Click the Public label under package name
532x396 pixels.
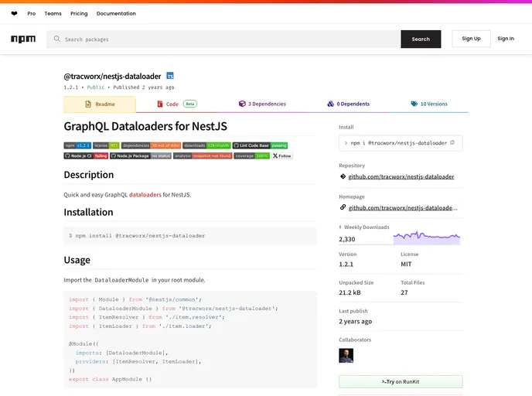click(x=96, y=87)
